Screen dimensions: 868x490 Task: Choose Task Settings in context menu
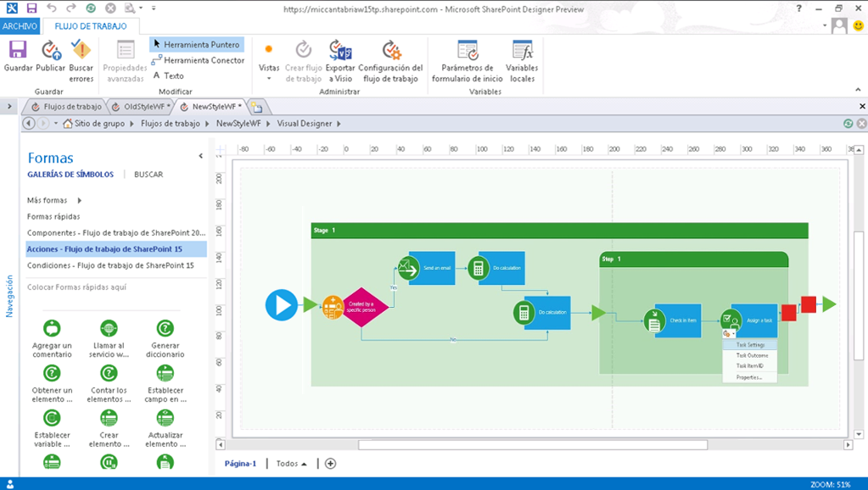coord(750,344)
